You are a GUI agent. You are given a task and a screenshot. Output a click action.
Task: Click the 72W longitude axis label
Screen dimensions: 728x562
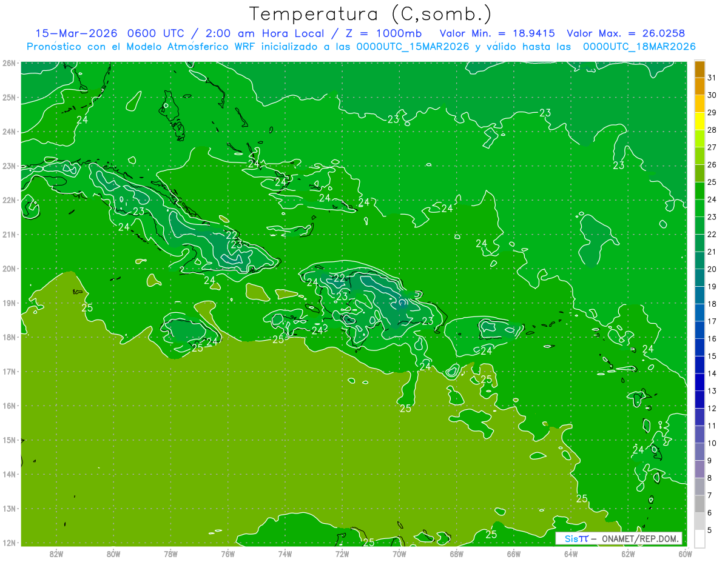[x=342, y=554]
